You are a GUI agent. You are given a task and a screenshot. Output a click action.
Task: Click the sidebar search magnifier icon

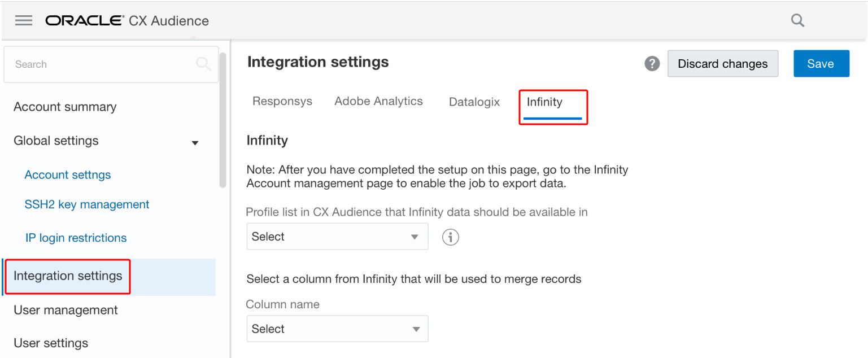pos(203,64)
